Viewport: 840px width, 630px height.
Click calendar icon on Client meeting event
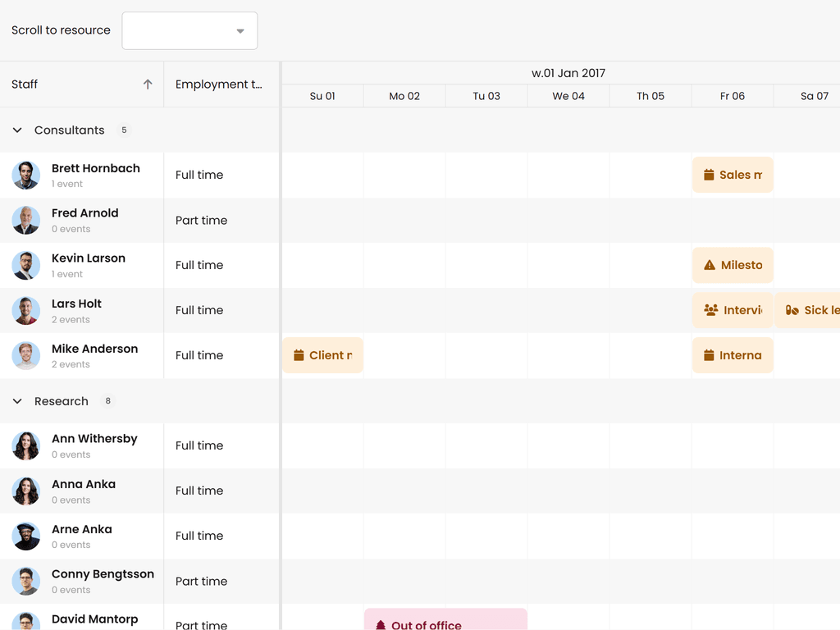coord(299,355)
